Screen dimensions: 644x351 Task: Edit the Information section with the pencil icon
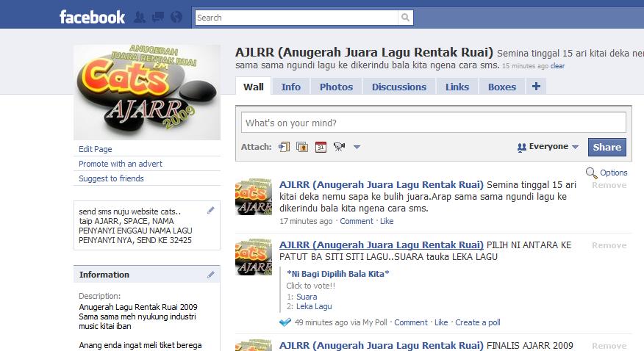click(x=211, y=275)
